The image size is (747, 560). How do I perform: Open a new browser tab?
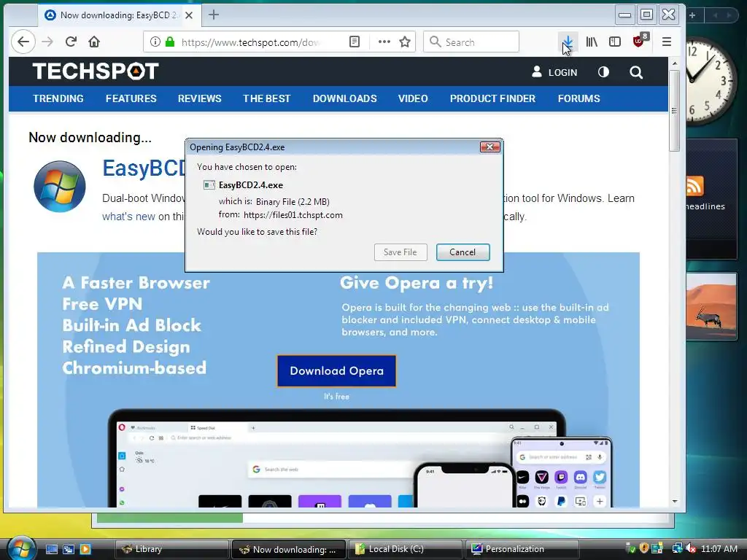click(214, 15)
